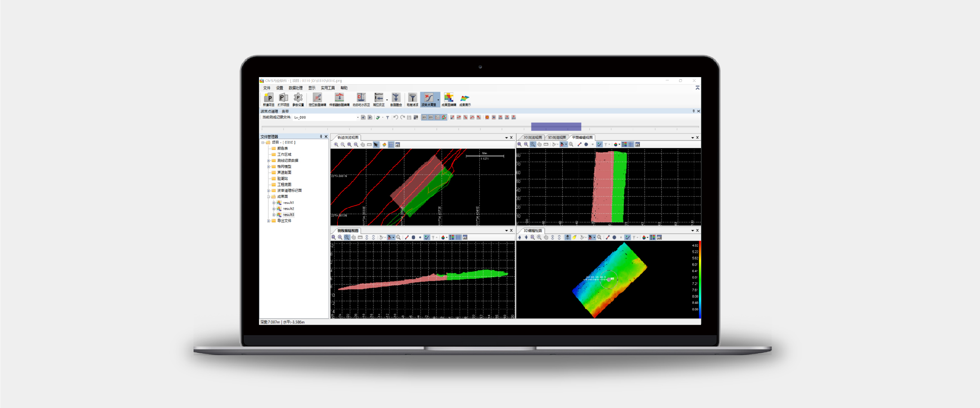980x408 pixels.
Task: Select the 声速剖面 folder in tree
Action: click(x=284, y=173)
